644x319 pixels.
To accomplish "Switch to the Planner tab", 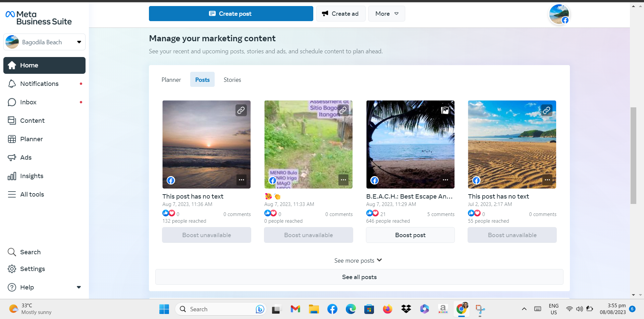I will pos(171,80).
